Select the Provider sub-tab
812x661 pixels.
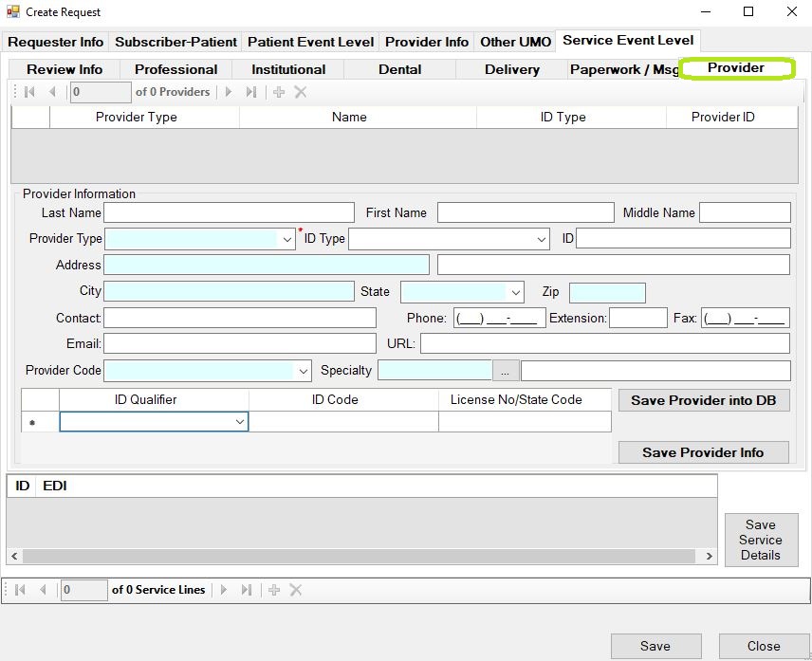[x=736, y=68]
